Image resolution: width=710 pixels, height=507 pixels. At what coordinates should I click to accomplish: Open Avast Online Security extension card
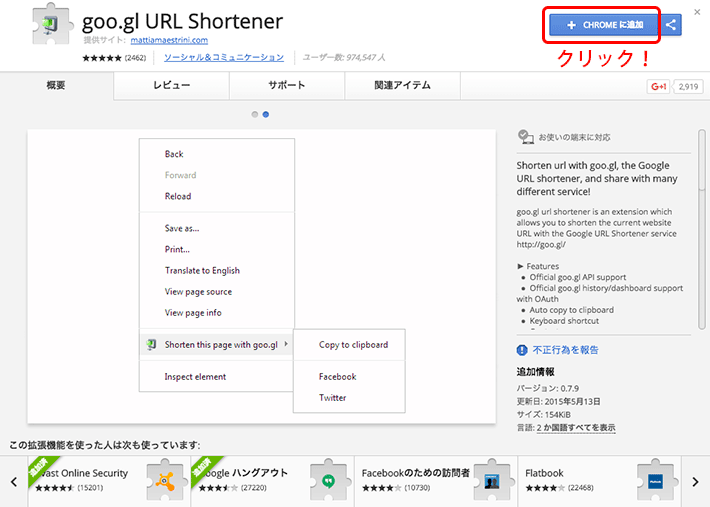109,482
